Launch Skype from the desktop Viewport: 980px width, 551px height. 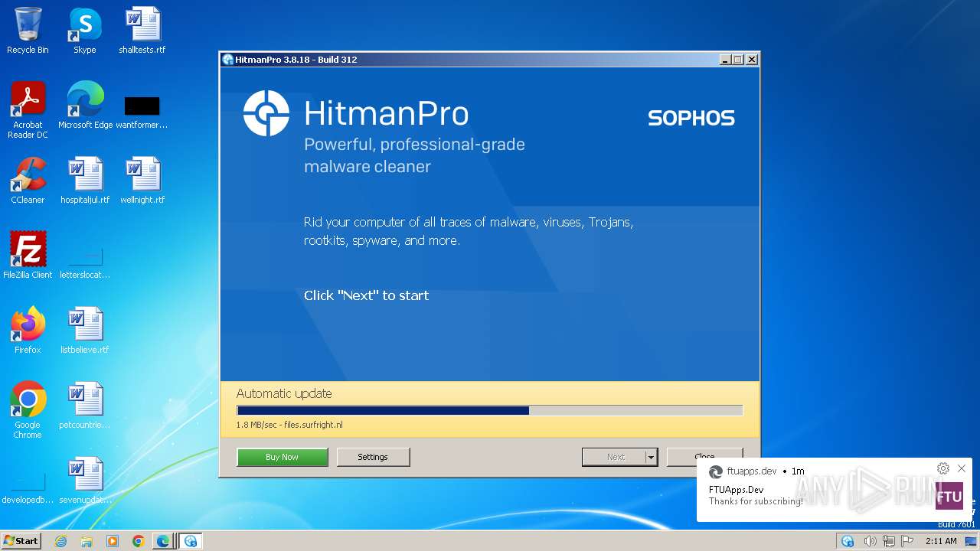(85, 31)
